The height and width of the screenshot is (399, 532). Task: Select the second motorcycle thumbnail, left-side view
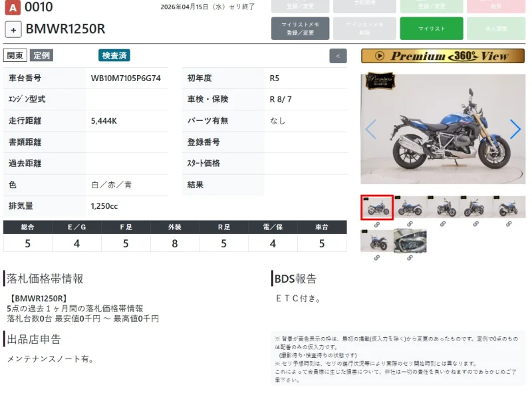410,207
